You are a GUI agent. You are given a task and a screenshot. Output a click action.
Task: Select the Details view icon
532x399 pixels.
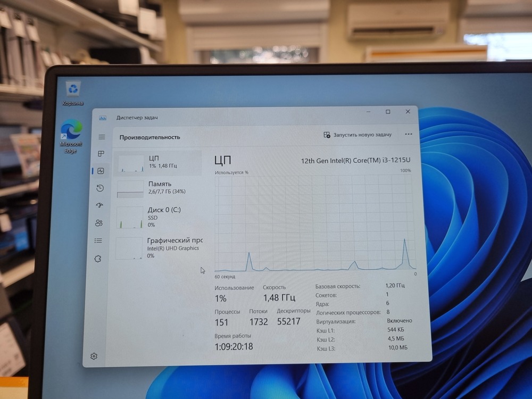pos(98,240)
